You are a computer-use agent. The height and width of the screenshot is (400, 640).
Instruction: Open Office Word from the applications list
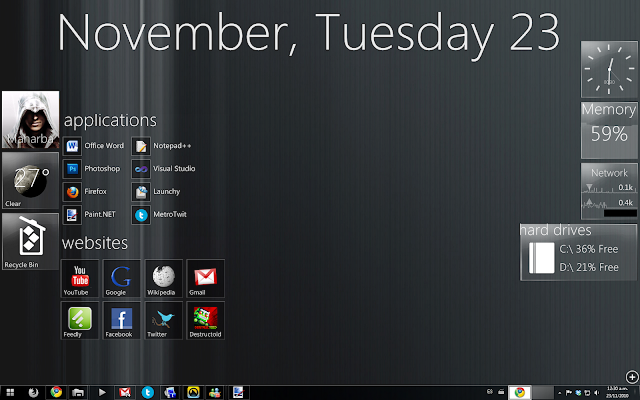(x=93, y=146)
